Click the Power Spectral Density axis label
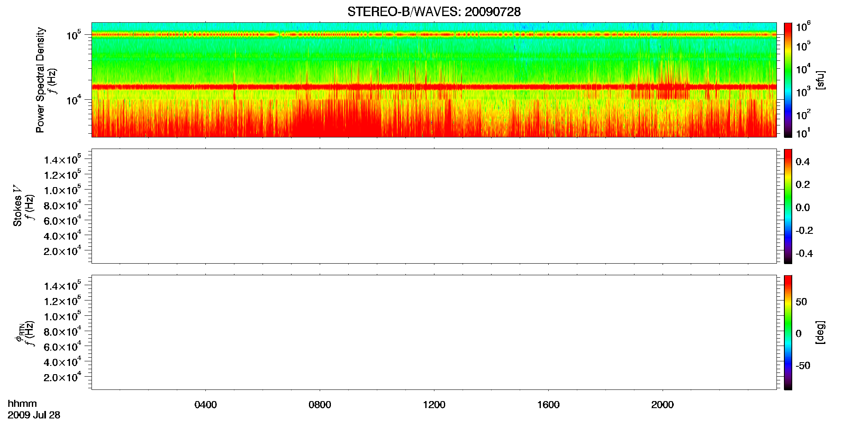 pyautogui.click(x=40, y=80)
